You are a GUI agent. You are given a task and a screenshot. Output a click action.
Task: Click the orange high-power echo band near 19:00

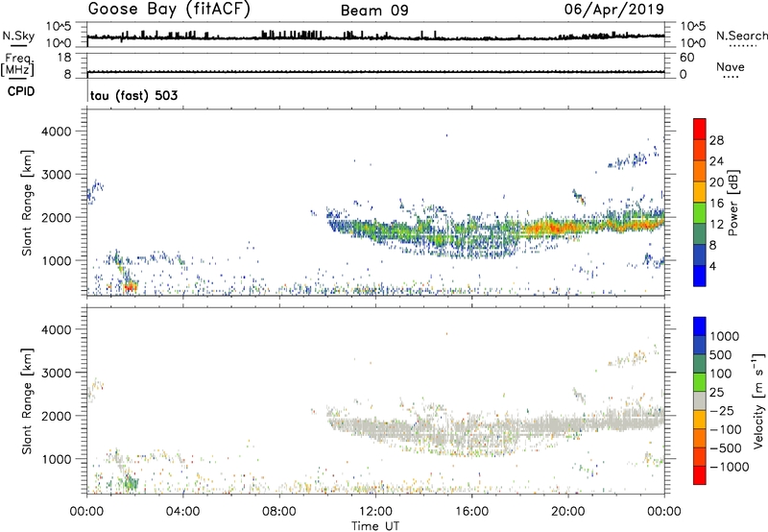[554, 228]
